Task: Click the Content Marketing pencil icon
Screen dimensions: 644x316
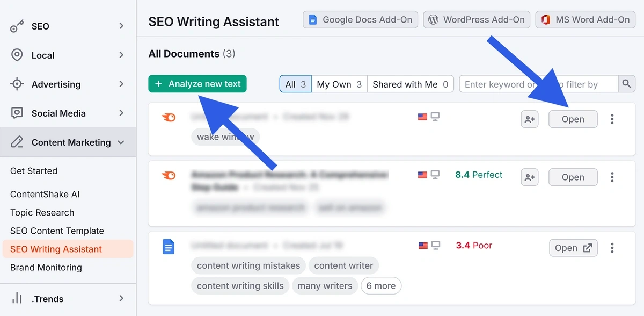Action: coord(17,142)
